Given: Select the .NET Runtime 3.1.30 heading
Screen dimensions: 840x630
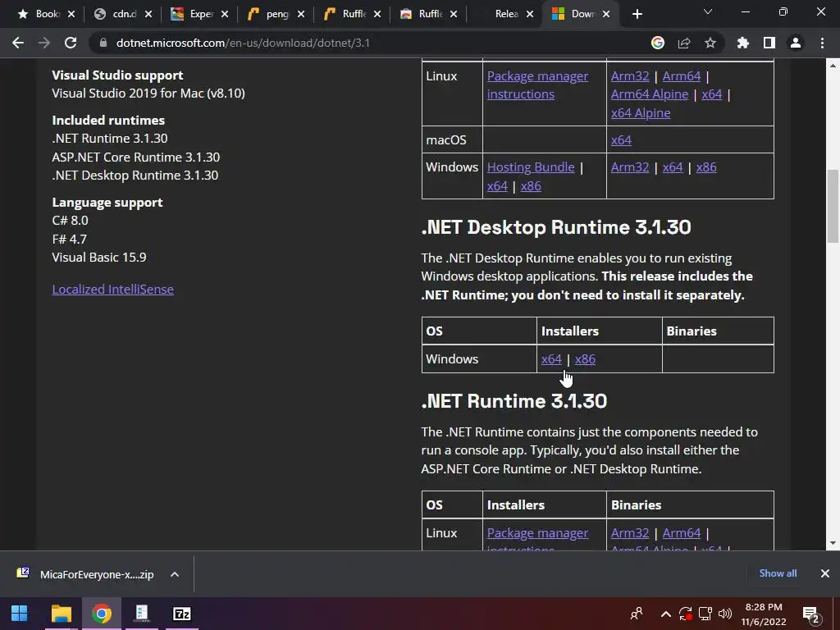Looking at the screenshot, I should click(x=514, y=401).
